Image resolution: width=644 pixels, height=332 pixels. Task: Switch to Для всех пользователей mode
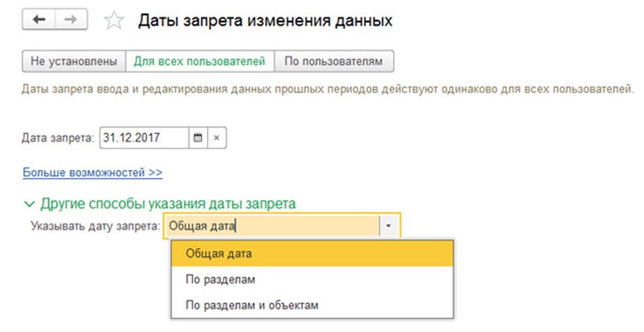(200, 61)
